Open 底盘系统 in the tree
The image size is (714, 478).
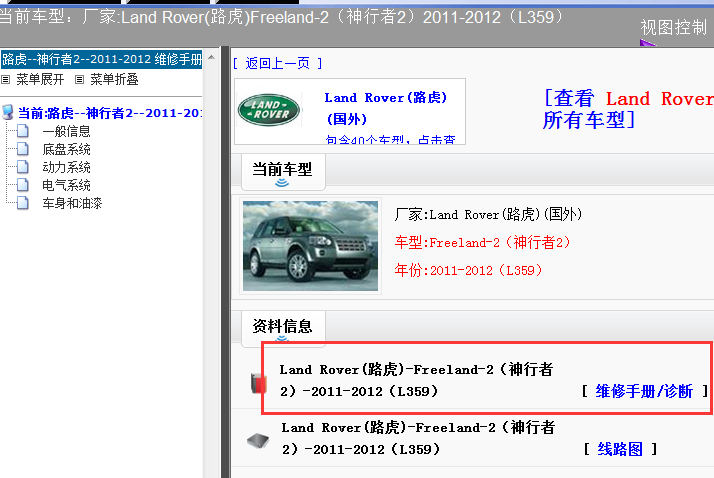click(x=66, y=149)
